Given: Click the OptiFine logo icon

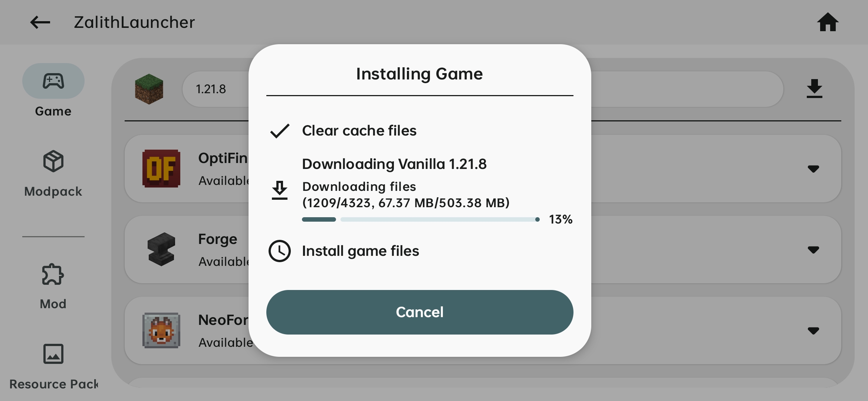Looking at the screenshot, I should click(x=161, y=169).
